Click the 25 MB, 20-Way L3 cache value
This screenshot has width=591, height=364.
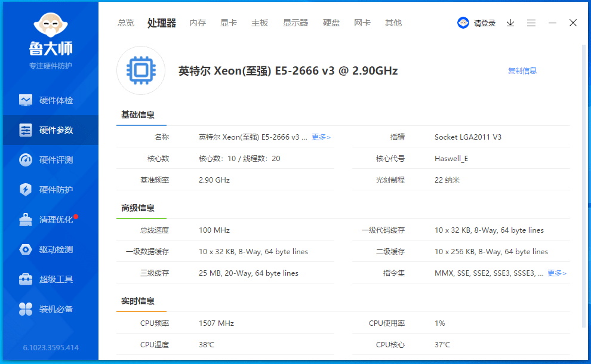(x=248, y=273)
